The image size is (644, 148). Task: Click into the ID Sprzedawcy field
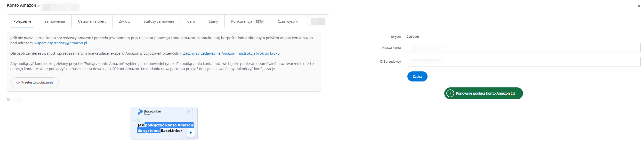point(523,62)
